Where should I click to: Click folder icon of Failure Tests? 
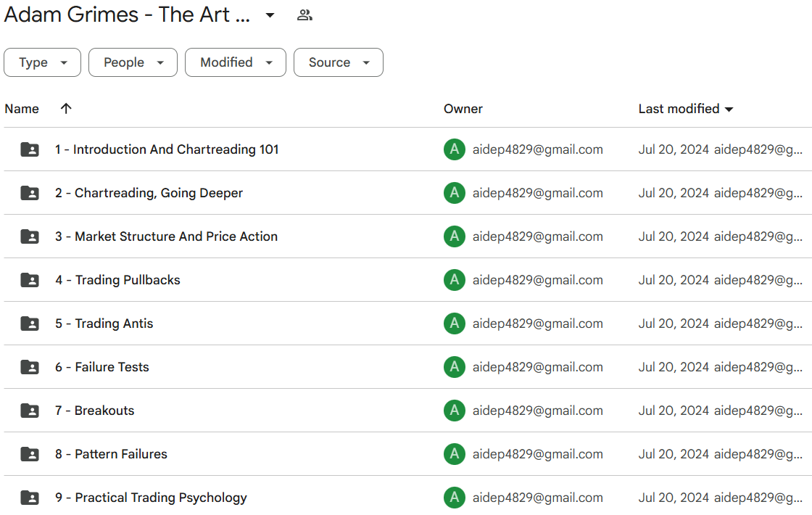[30, 367]
